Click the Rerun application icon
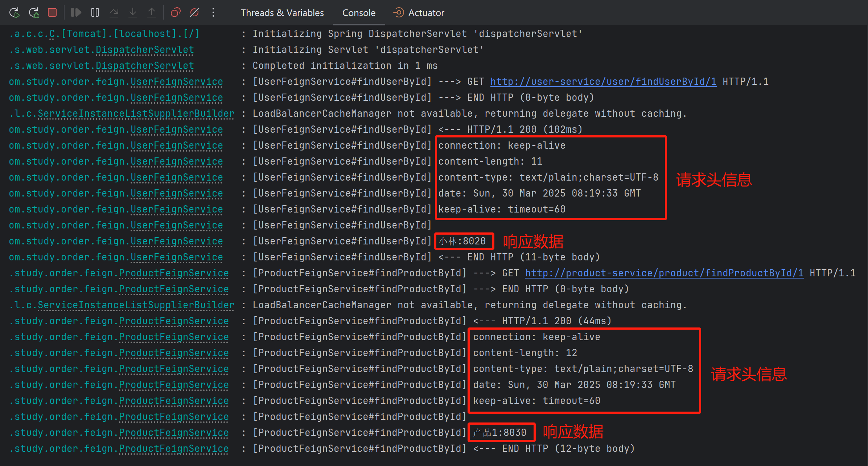Screen dimensions: 868x466 click(x=15, y=13)
